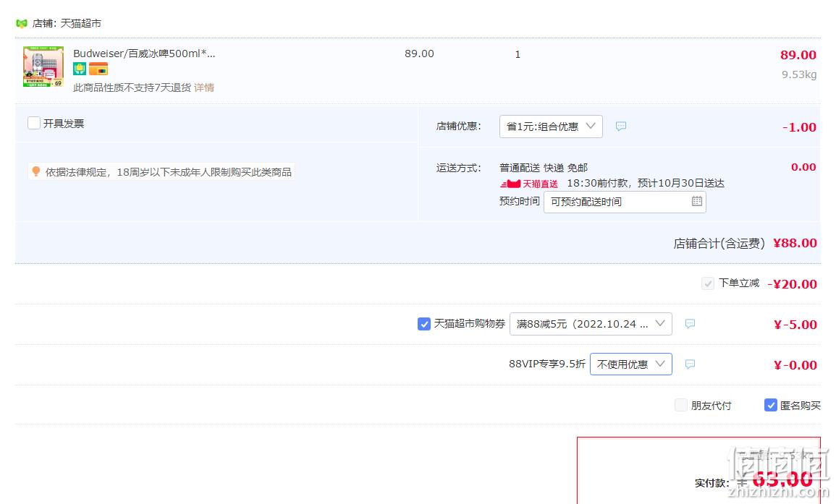Click the 此商品性质不支持7天退货 notice text
Screen dimensions: 836x504
(x=132, y=87)
